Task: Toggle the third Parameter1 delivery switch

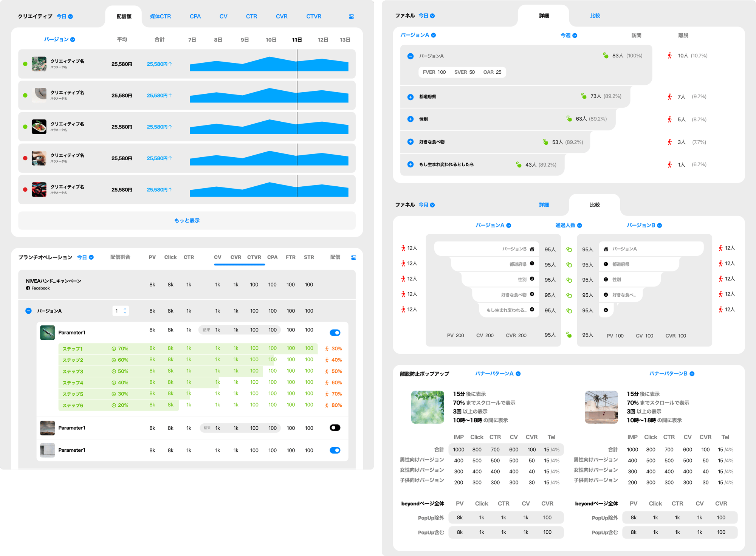Action: (335, 450)
